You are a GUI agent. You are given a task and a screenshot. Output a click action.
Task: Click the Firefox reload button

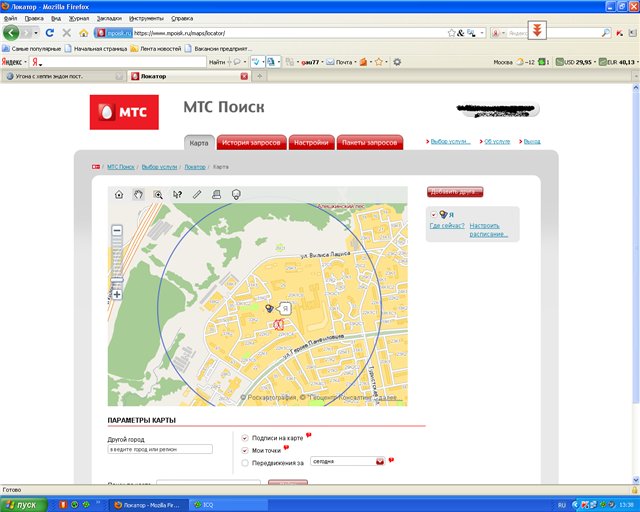50,33
